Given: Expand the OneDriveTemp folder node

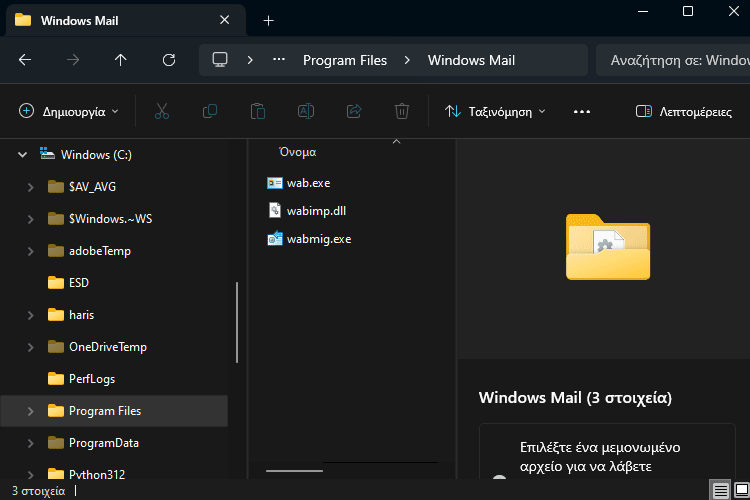Looking at the screenshot, I should click(31, 347).
